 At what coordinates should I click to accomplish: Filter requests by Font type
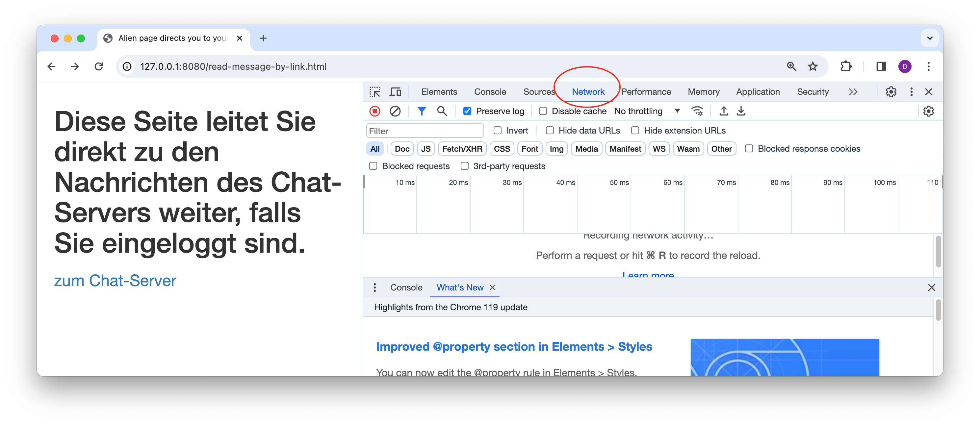click(x=529, y=149)
